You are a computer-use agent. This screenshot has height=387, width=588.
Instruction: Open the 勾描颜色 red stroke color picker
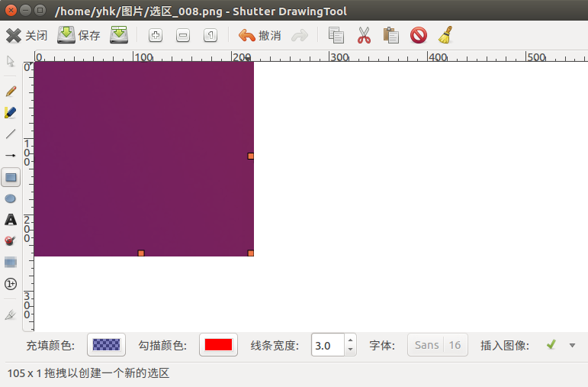(218, 344)
